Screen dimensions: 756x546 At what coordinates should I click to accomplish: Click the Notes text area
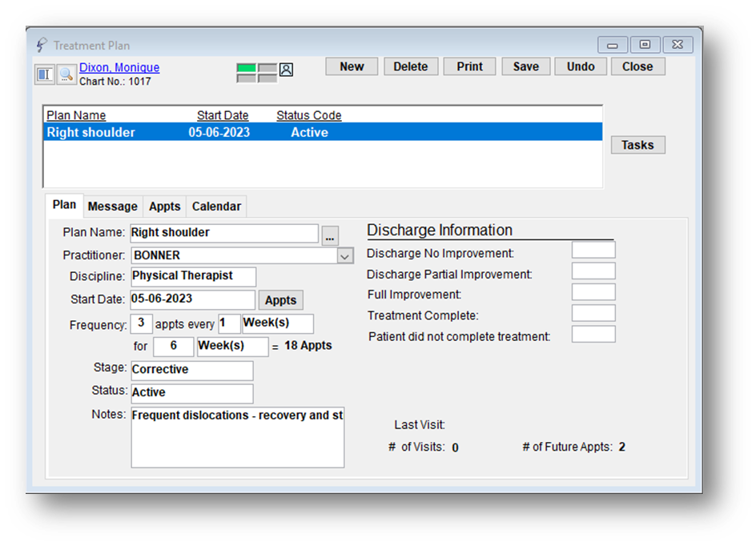pos(238,438)
